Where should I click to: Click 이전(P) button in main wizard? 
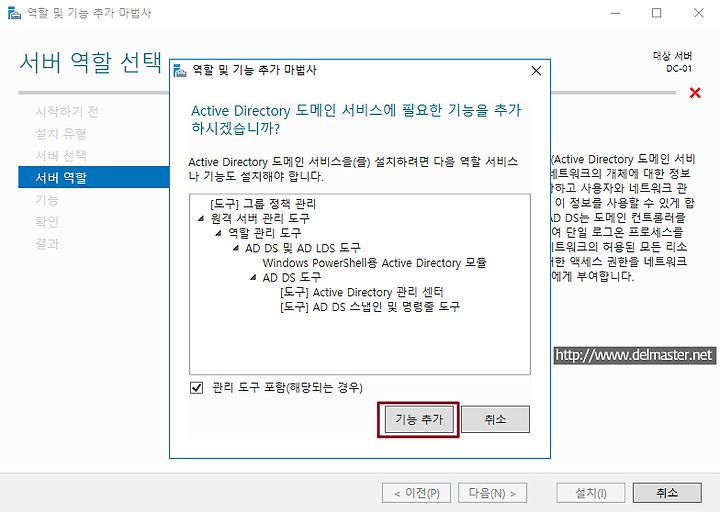(416, 493)
